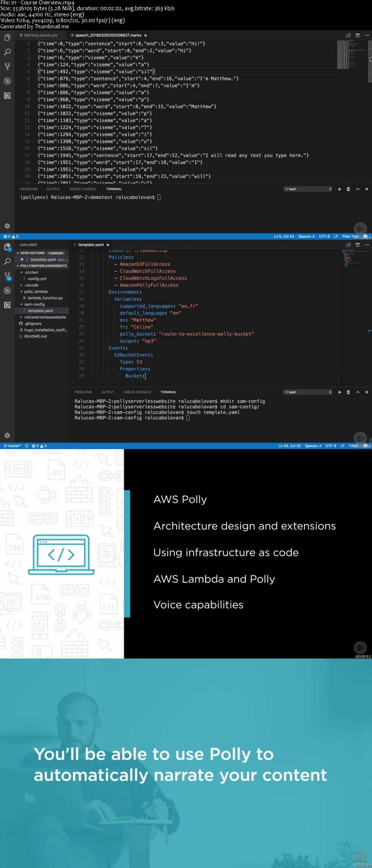Click the "AWS Lambda and Polly" slide text
The height and width of the screenshot is (868, 372).
214,579
